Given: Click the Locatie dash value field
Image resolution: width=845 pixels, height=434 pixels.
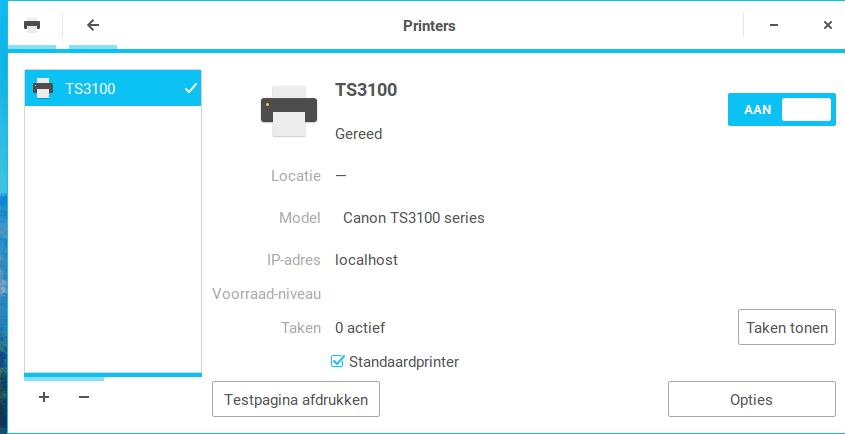Looking at the screenshot, I should coord(341,176).
